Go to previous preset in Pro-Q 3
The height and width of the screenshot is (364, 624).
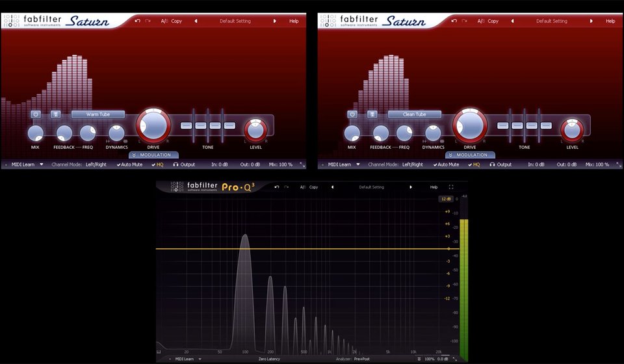click(332, 187)
